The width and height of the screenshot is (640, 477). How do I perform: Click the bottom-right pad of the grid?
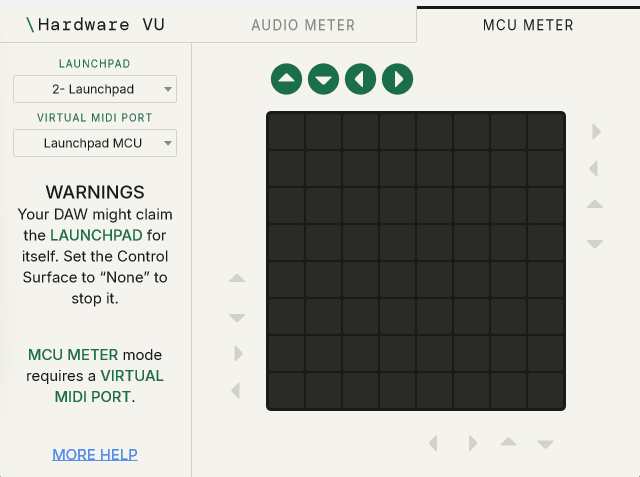point(545,390)
